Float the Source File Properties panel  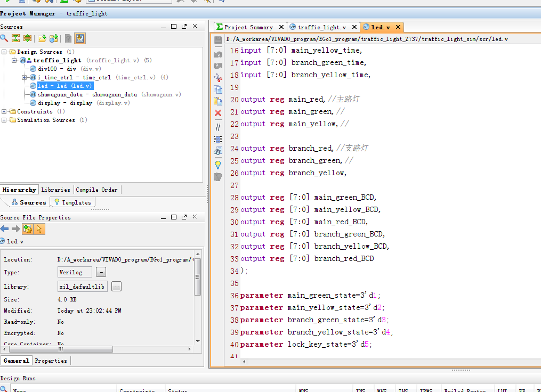pyautogui.click(x=184, y=217)
